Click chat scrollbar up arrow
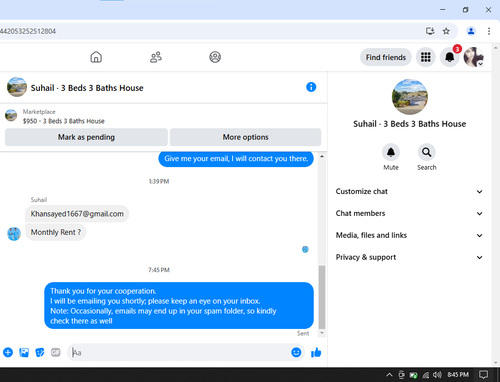The width and height of the screenshot is (500, 382). coord(322,156)
